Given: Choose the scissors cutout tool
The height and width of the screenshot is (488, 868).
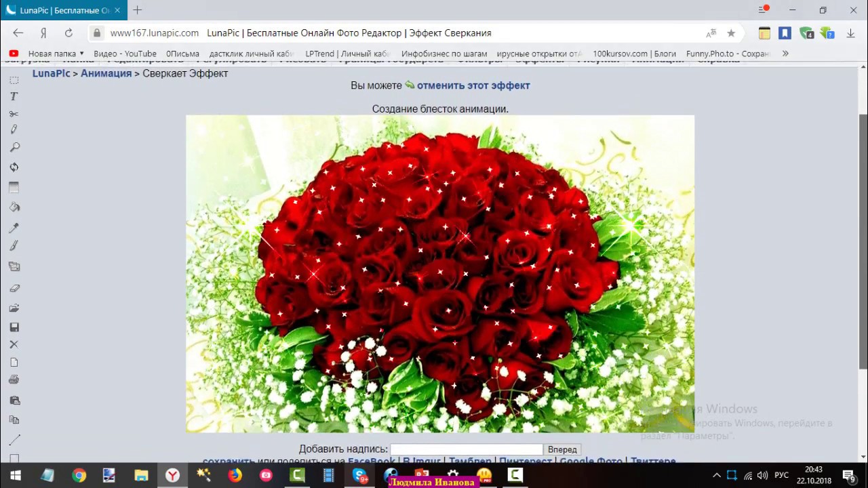Looking at the screenshot, I should 14,113.
